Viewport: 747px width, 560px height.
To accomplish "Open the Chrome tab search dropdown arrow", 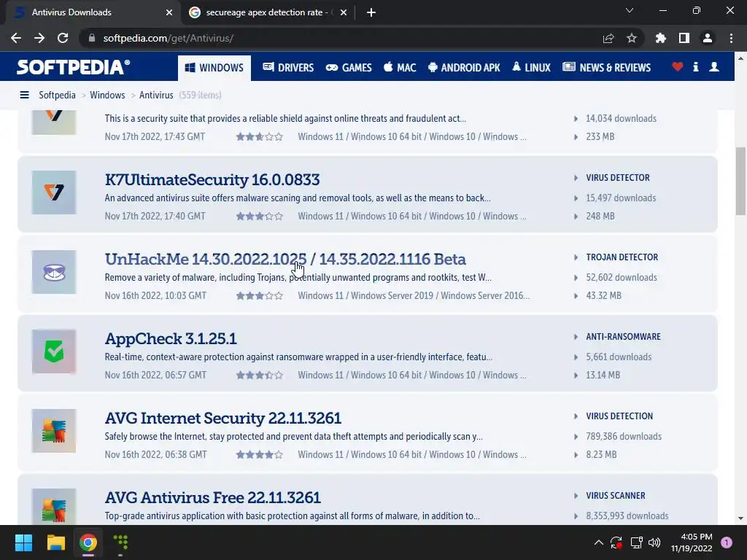I will point(630,10).
